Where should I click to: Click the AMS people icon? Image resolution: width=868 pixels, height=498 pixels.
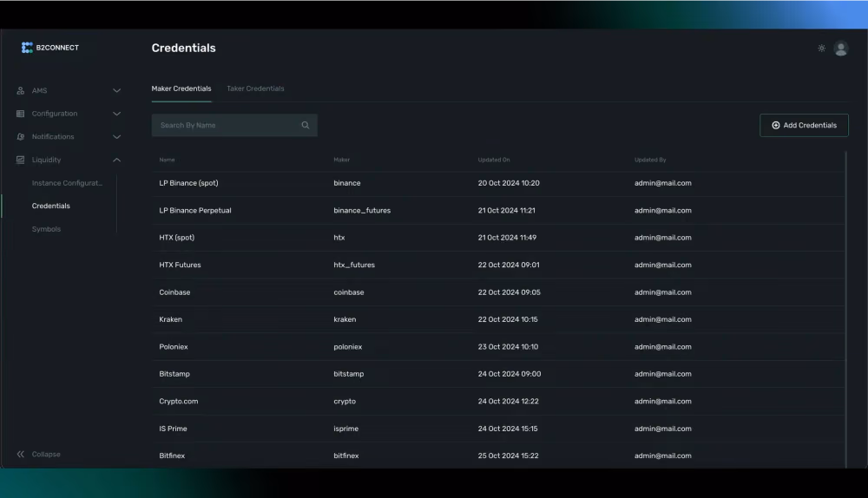[x=21, y=90]
